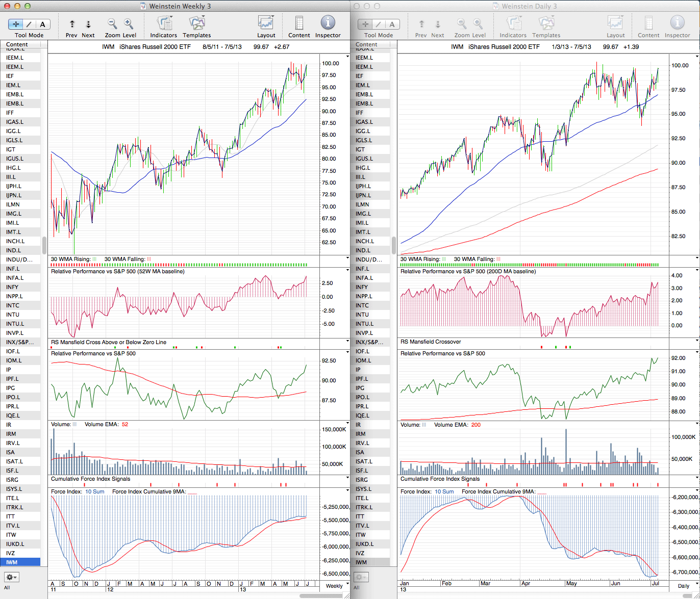The width and height of the screenshot is (700, 599).
Task: Go to Next symbol in Weekly window toolbar
Action: (x=88, y=24)
